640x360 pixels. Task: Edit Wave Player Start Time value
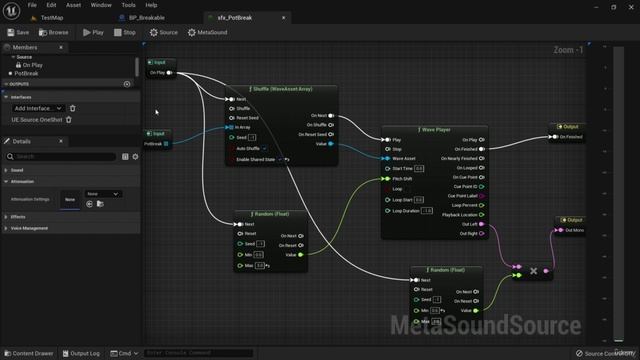419,169
